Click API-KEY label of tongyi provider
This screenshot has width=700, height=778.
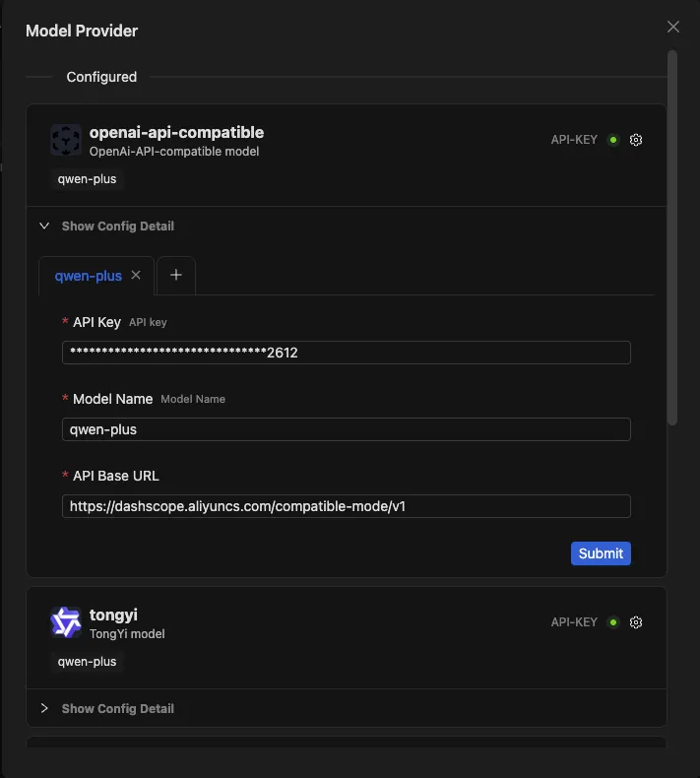point(574,622)
